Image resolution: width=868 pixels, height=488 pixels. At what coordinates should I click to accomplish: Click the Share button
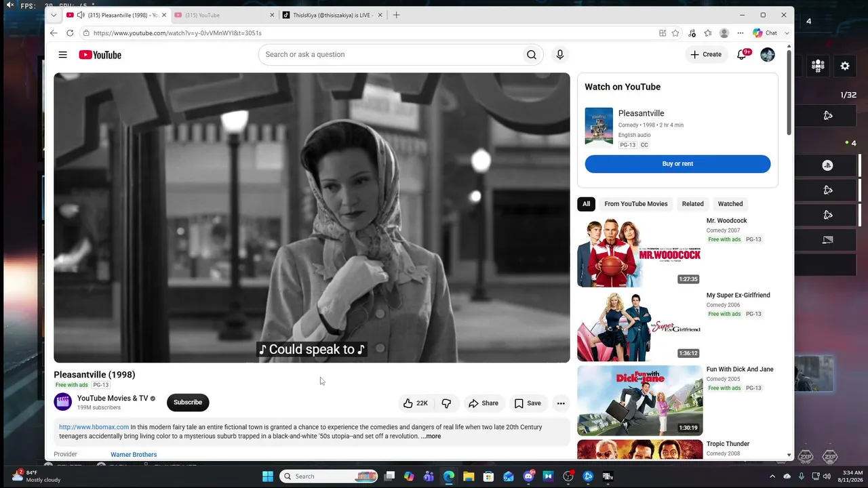coord(484,403)
